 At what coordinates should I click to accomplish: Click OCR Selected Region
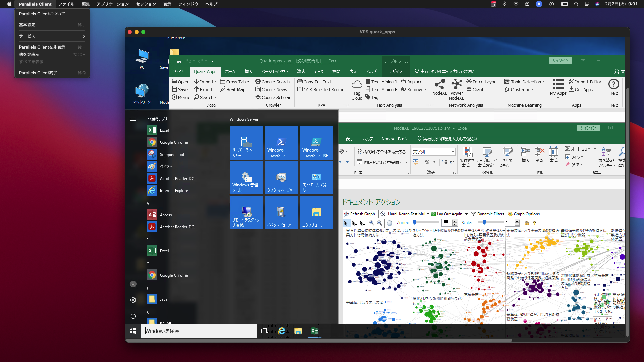[x=321, y=90]
